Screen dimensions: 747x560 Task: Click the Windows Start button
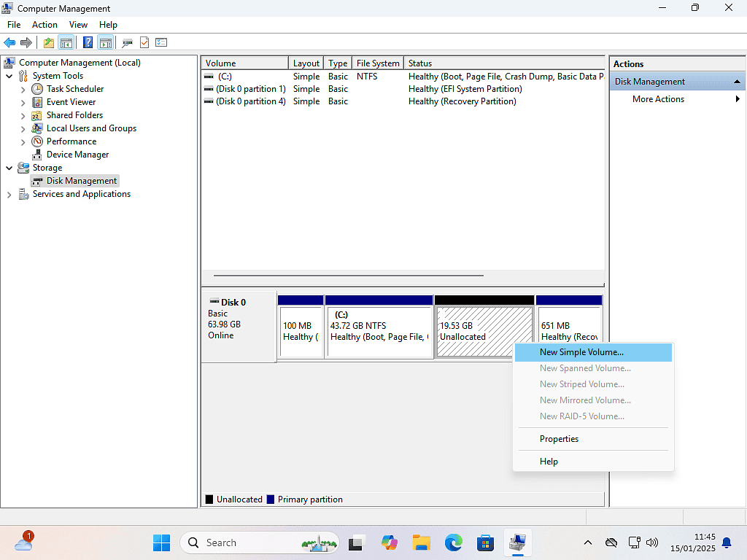(161, 542)
